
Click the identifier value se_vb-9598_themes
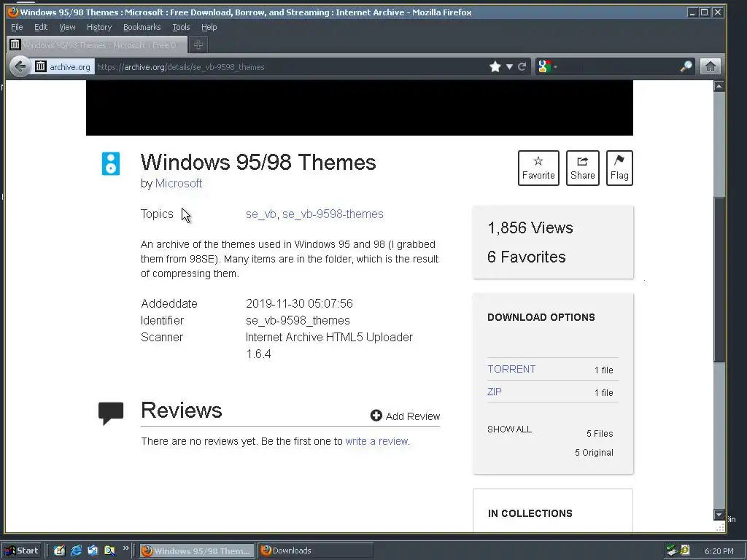coord(298,321)
